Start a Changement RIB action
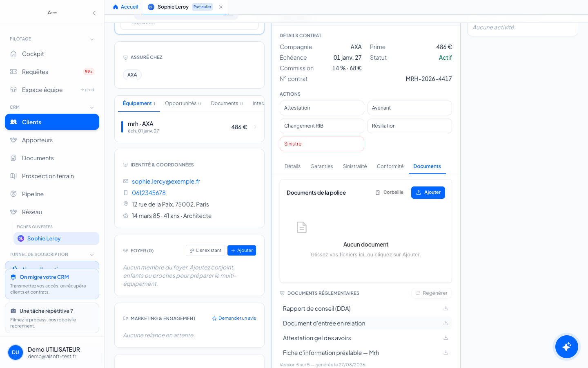The height and width of the screenshot is (368, 588). point(322,126)
